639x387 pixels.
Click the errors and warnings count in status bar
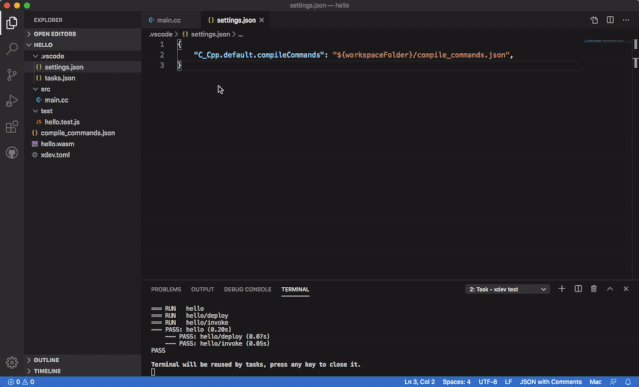pyautogui.click(x=21, y=382)
